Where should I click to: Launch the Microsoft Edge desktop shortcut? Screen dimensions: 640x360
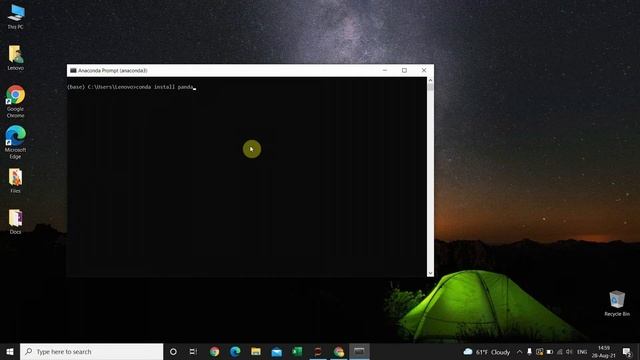point(16,142)
